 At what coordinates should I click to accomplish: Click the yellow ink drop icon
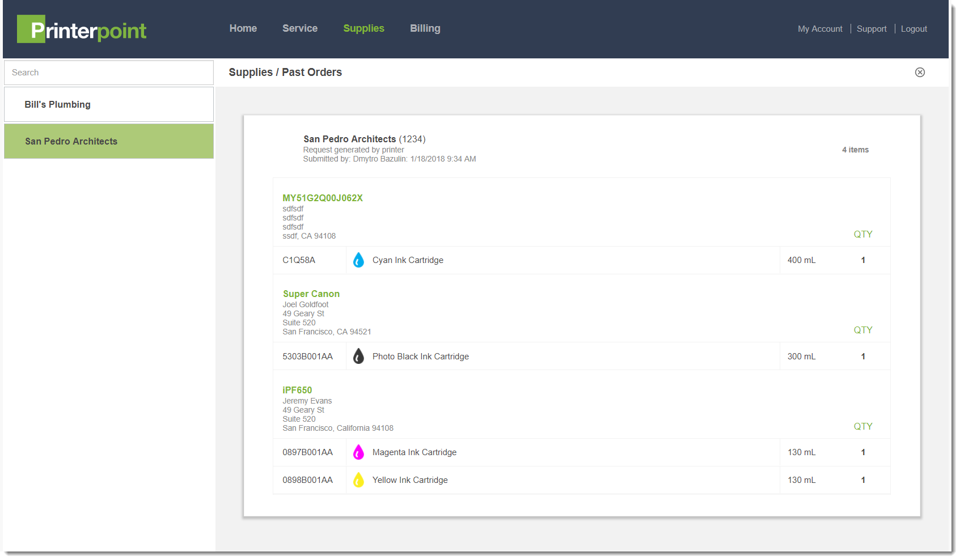[358, 480]
